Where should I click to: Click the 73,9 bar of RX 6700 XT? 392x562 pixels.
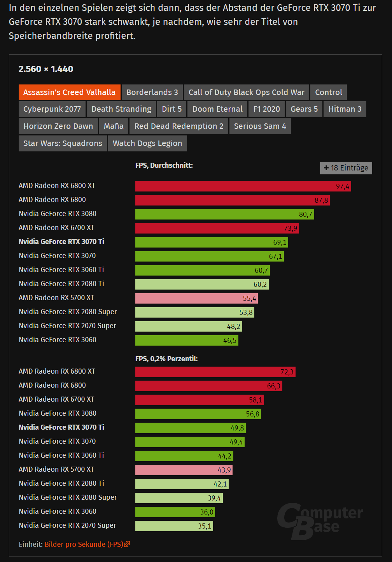pyautogui.click(x=217, y=228)
